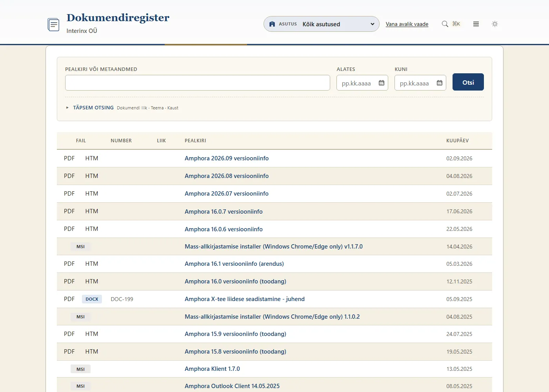Click the Pealkiri või metaandmed field

pyautogui.click(x=198, y=83)
